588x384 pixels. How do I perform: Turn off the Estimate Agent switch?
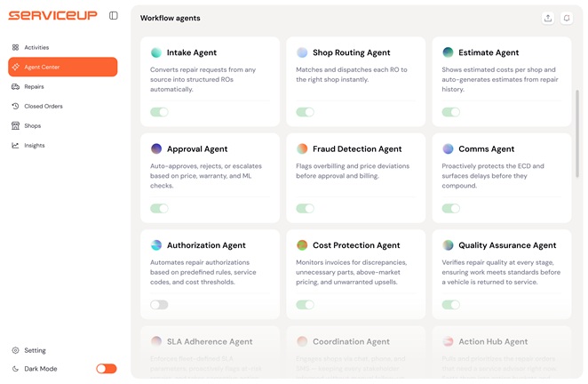click(x=450, y=112)
